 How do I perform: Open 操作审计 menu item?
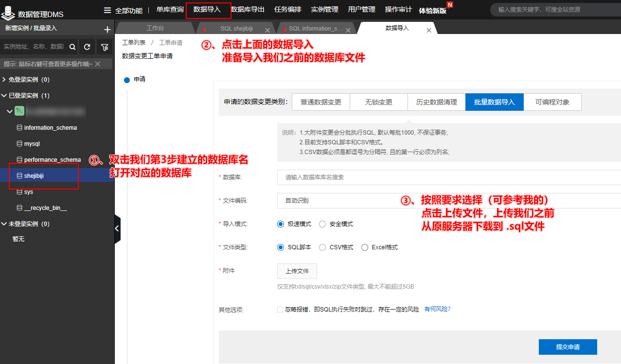[x=398, y=10]
